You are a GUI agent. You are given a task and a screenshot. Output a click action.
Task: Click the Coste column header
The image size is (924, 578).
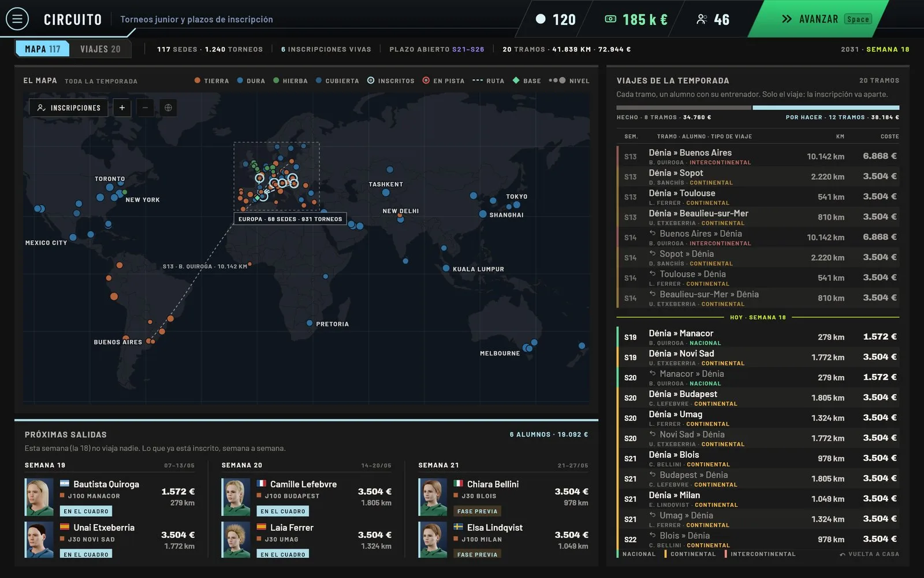point(889,136)
